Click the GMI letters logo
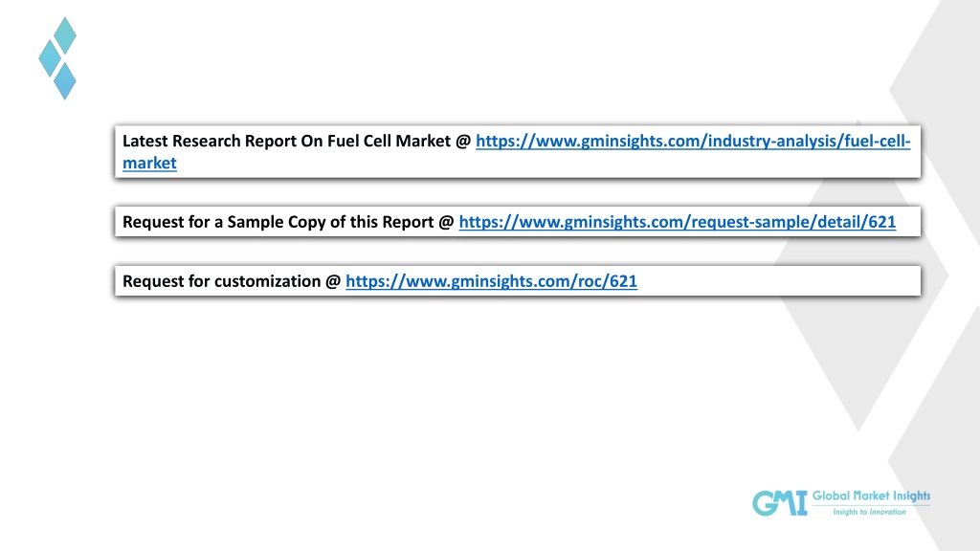The width and height of the screenshot is (980, 551). tap(779, 503)
